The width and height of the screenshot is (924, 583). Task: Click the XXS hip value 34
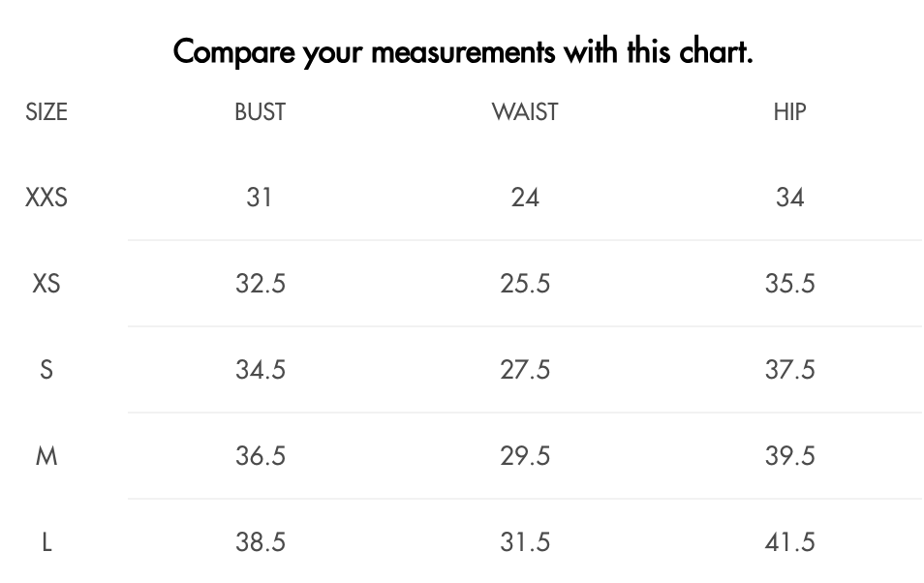coord(789,198)
